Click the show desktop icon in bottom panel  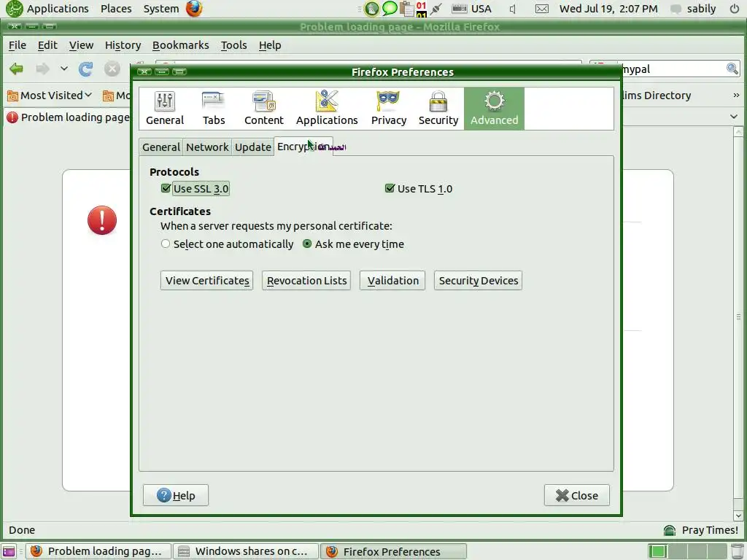(x=9, y=551)
